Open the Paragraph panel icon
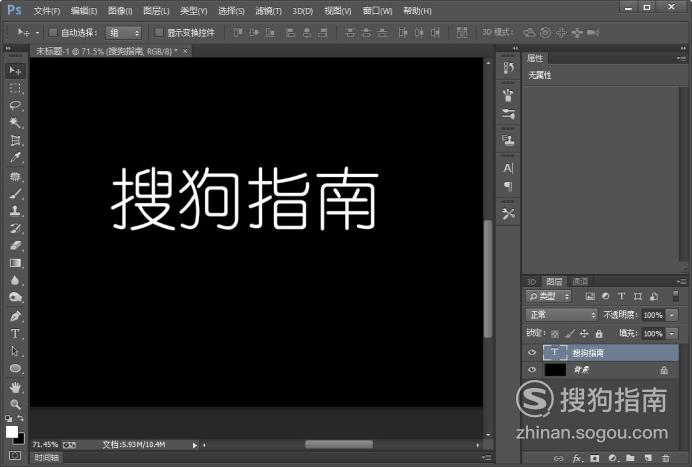The image size is (692, 467). [x=508, y=187]
